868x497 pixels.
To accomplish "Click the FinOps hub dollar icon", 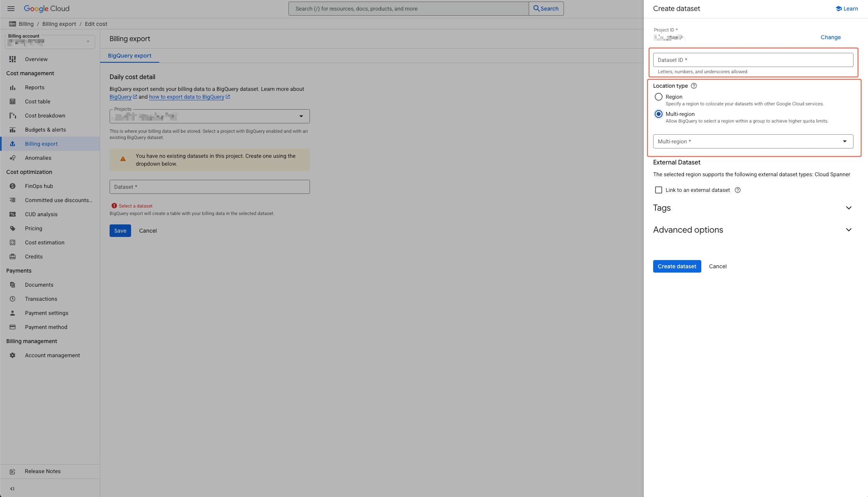I will point(13,186).
